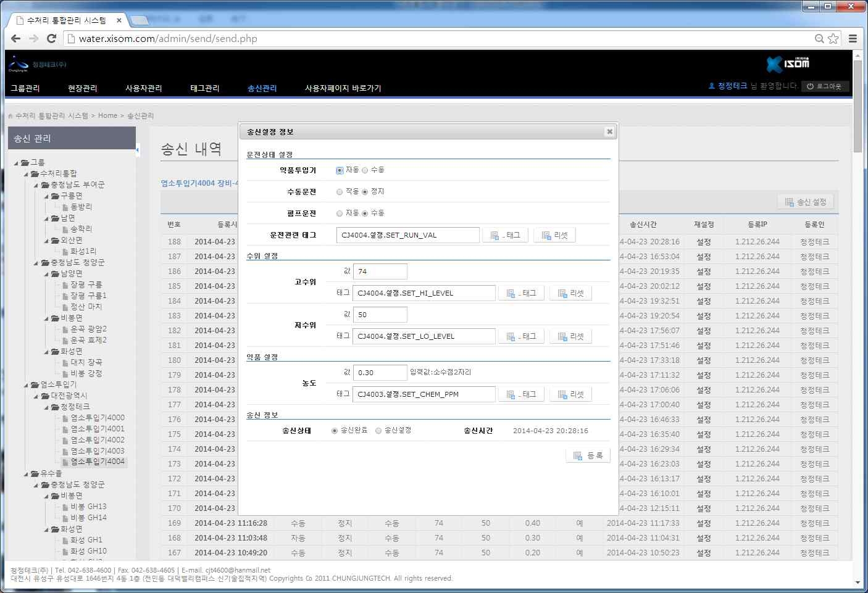Viewport: 868px width, 593px height.
Task: Select 동방리 in the tree
Action: pos(81,207)
